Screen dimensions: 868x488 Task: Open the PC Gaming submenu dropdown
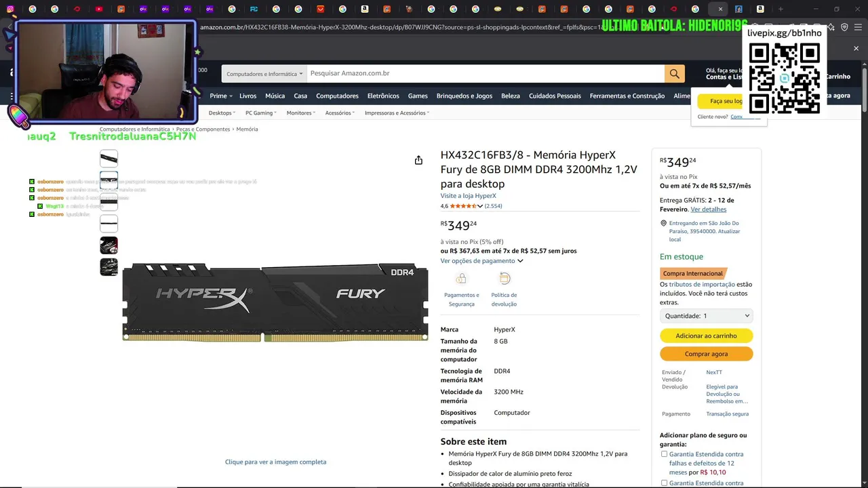[x=261, y=113]
